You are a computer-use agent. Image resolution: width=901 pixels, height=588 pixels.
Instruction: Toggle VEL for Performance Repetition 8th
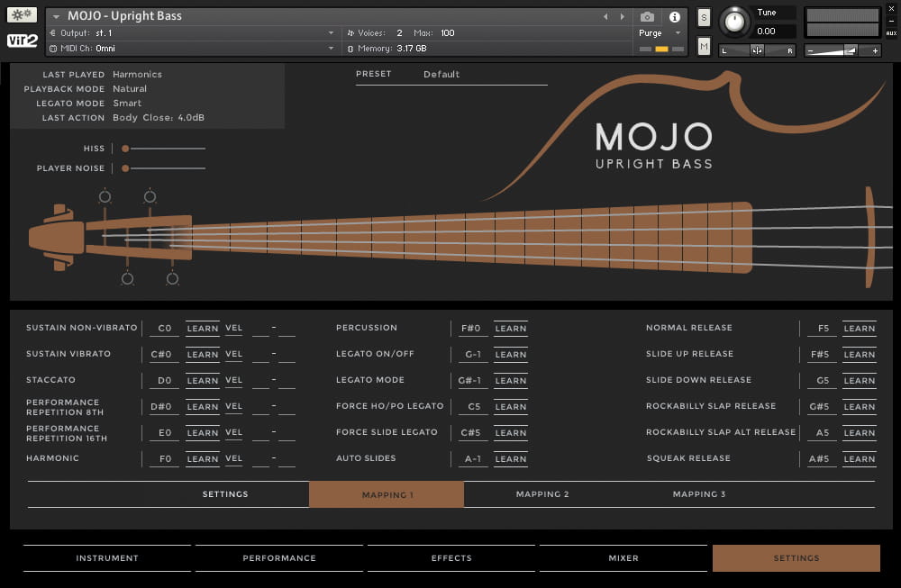click(x=233, y=406)
